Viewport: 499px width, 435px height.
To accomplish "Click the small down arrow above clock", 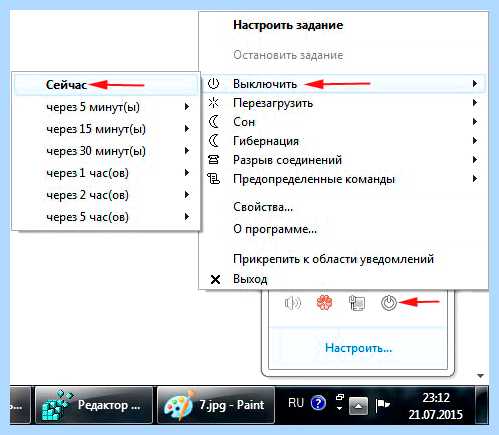I will click(x=480, y=376).
